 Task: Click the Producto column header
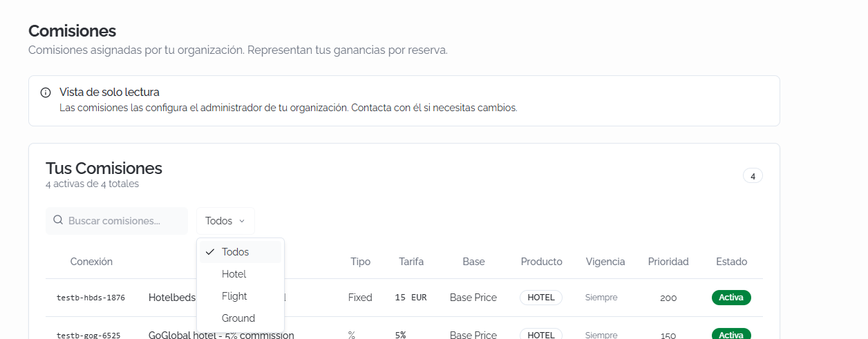541,262
